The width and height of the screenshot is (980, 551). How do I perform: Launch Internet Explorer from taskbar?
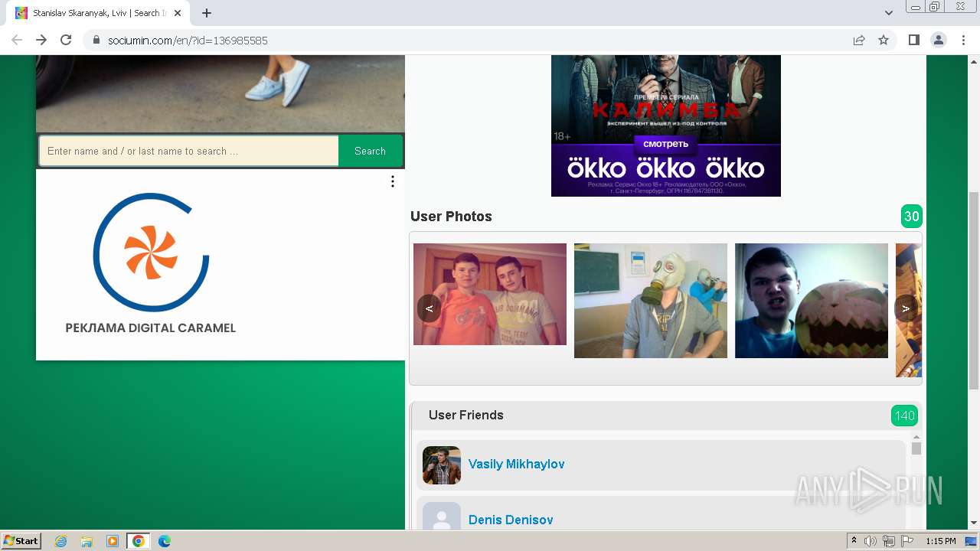61,541
